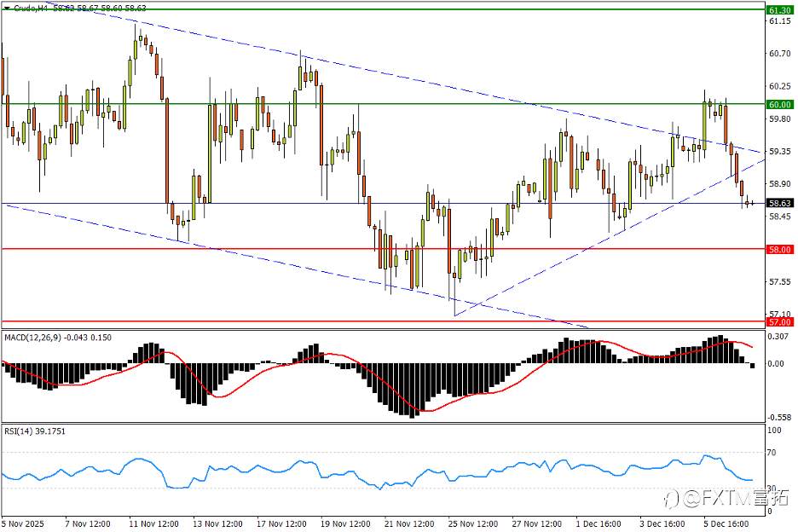Image resolution: width=798 pixels, height=532 pixels.
Task: Click the 58.90 price scale value
Action: [780, 184]
